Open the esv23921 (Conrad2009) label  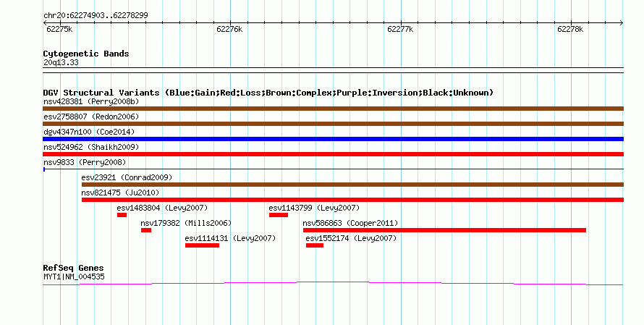(127, 177)
